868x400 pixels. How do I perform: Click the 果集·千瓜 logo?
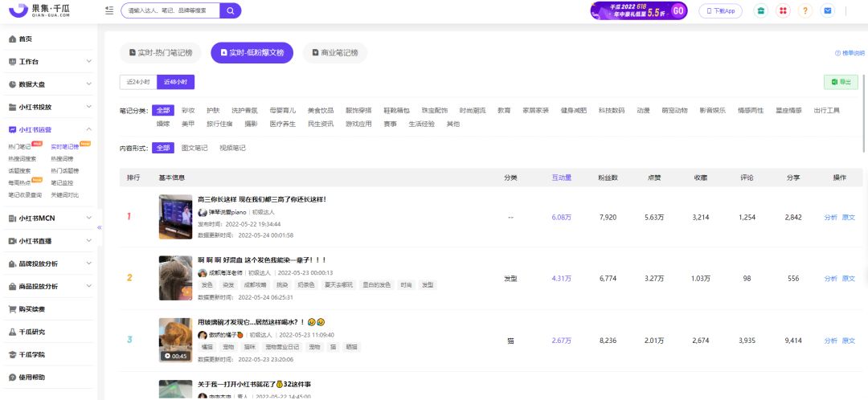tap(39, 10)
